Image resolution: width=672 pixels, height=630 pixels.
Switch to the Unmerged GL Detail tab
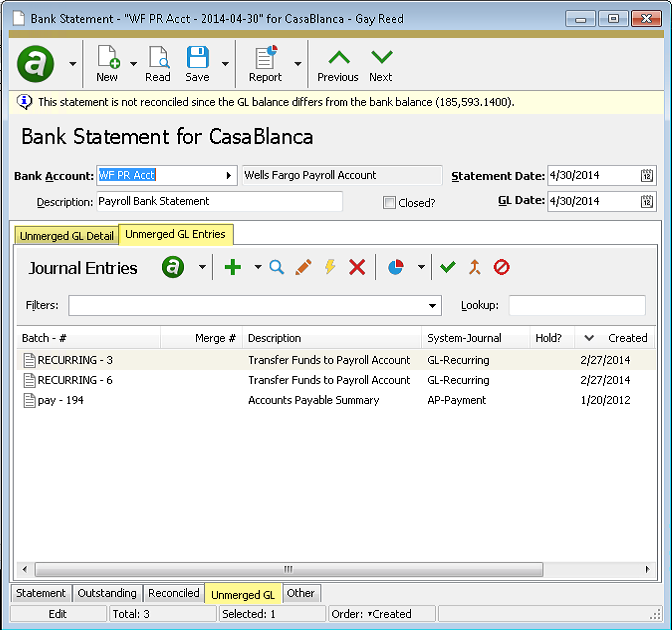pos(65,236)
